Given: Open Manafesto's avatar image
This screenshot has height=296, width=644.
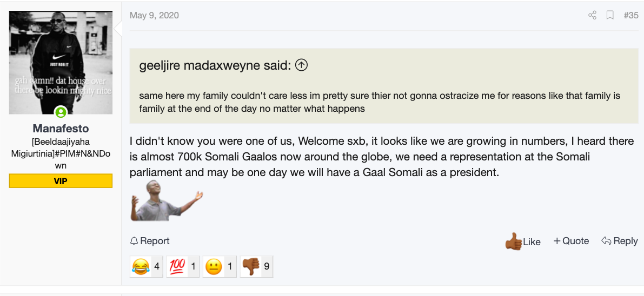Looking at the screenshot, I should click(61, 63).
